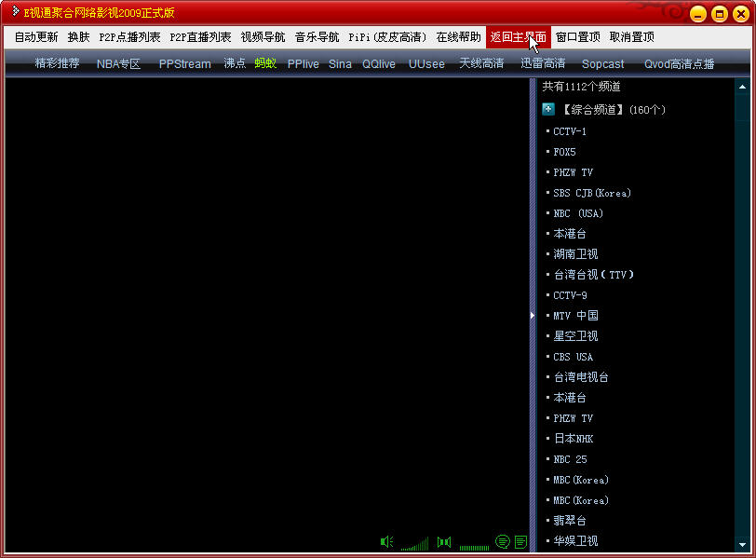Screen dimensions: 756x558
Task: Open 在线帮助 menu
Action: point(458,37)
